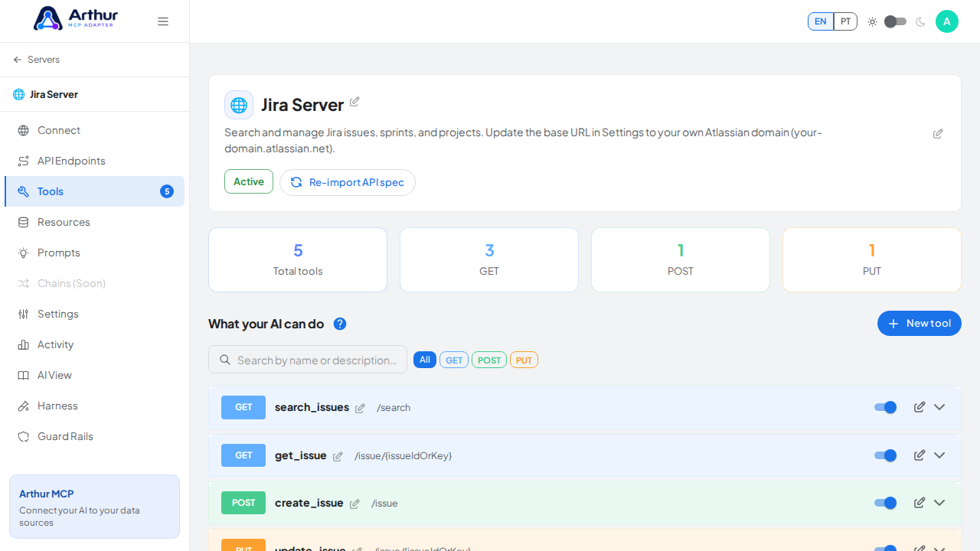Open API Endpoints in the sidebar
The width and height of the screenshot is (980, 551).
tap(95, 161)
